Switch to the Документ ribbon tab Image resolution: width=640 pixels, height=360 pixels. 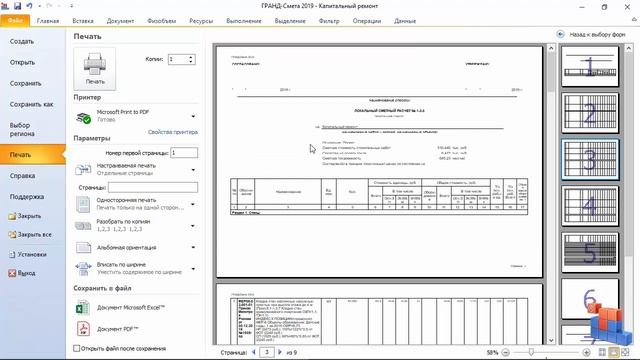tap(120, 21)
